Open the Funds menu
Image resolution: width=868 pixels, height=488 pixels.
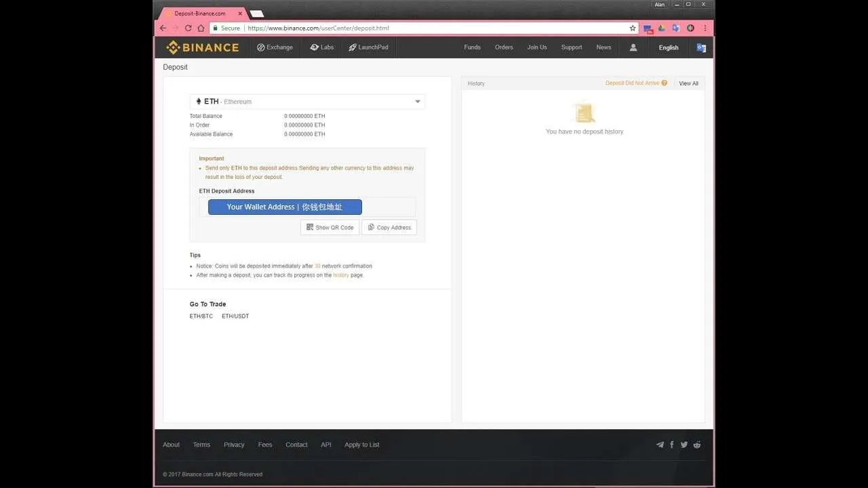(473, 47)
